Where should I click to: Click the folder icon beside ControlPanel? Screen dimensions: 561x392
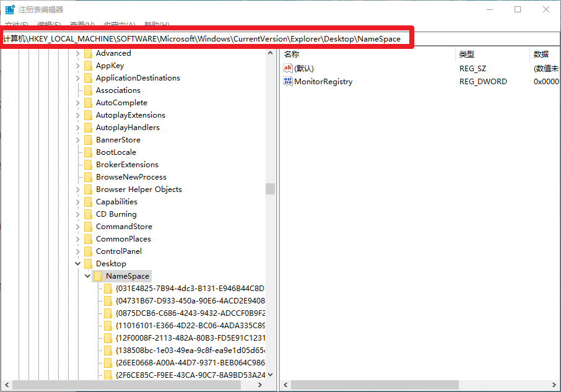coord(88,251)
